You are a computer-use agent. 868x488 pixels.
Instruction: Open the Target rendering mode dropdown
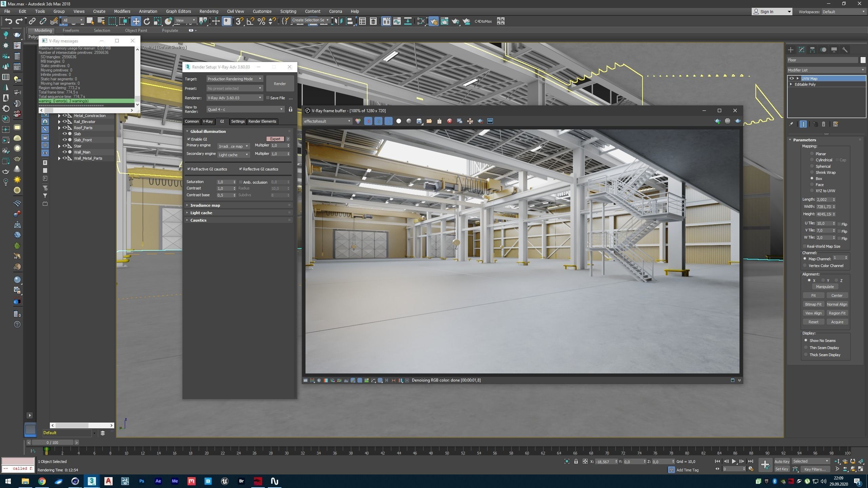click(x=235, y=79)
